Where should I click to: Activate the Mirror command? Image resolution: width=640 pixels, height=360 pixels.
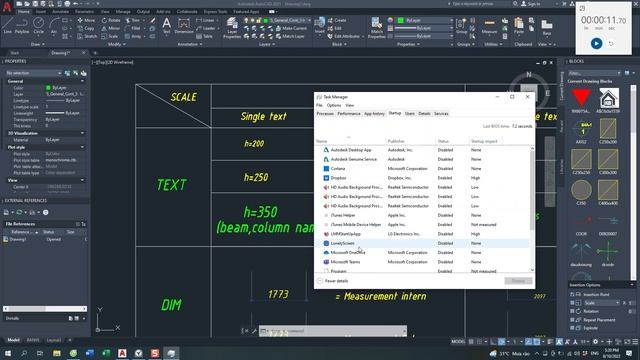click(111, 28)
